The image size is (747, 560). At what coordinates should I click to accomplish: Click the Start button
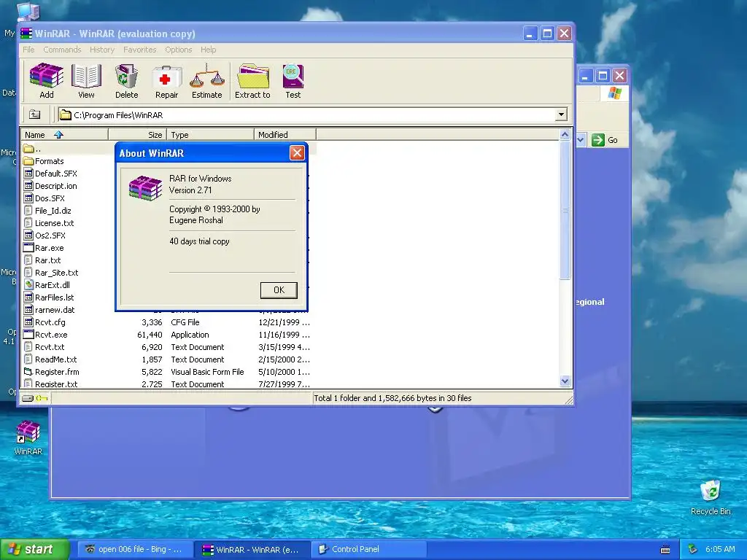(34, 549)
